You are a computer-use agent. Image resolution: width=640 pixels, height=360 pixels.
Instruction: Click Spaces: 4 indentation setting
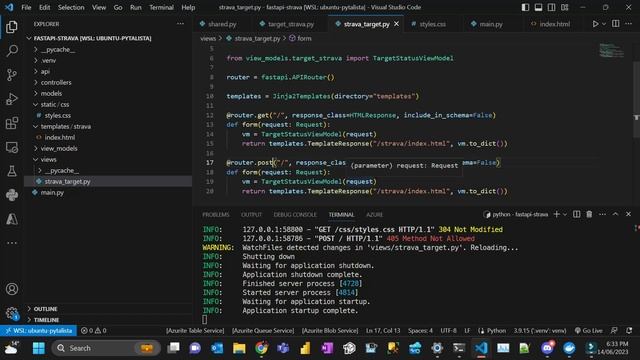pos(420,331)
